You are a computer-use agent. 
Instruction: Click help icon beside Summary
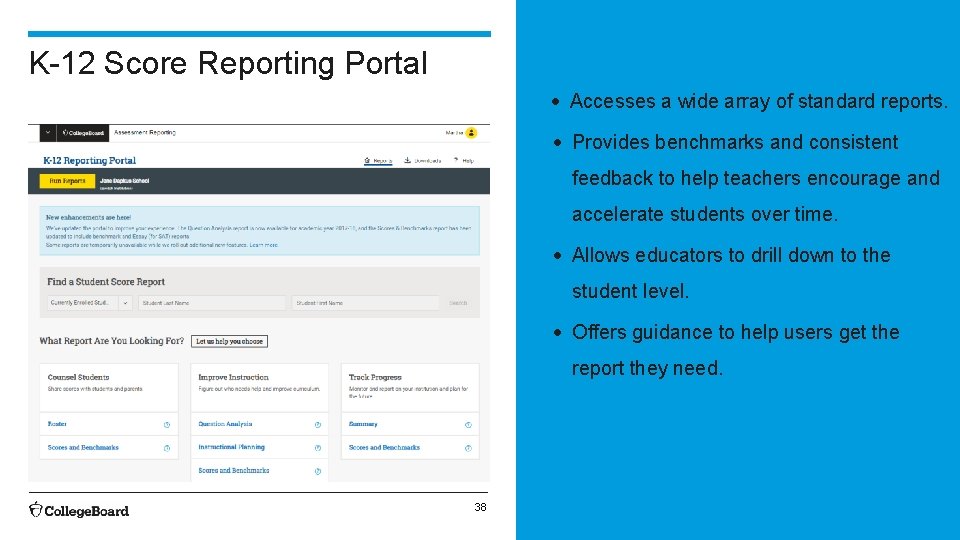coord(468,424)
